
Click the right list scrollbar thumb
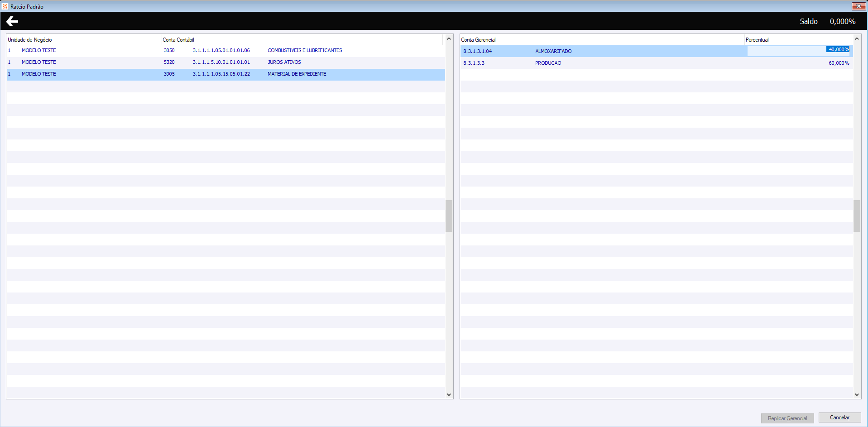tap(857, 216)
